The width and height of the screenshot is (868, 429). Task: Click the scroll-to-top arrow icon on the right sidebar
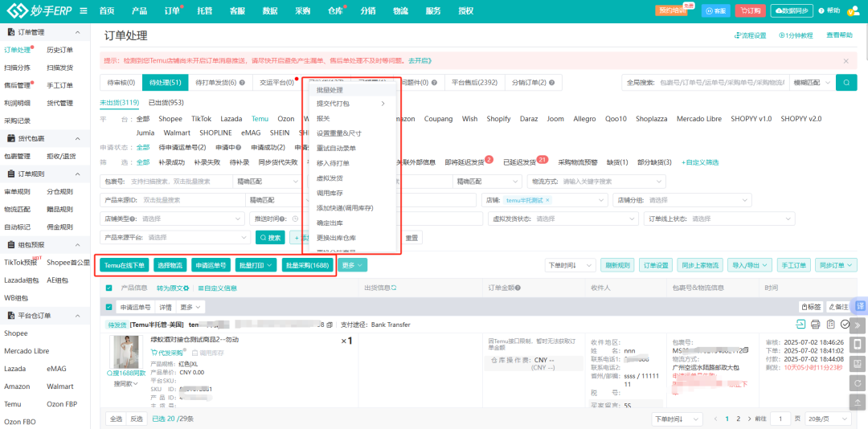pyautogui.click(x=858, y=403)
